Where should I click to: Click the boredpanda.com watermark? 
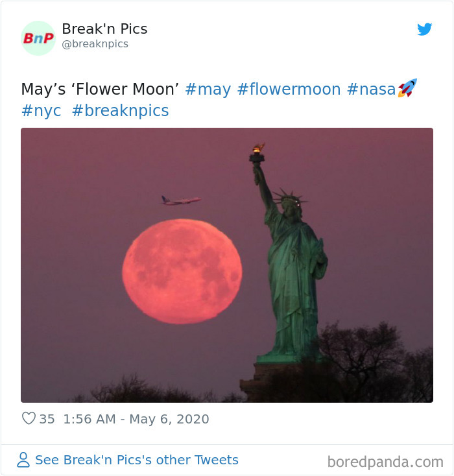385,462
